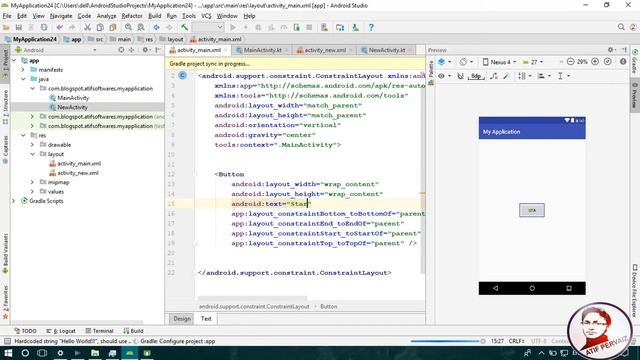640x360 pixels.
Task: Click the Run app play icon
Action: pyautogui.click(x=233, y=27)
